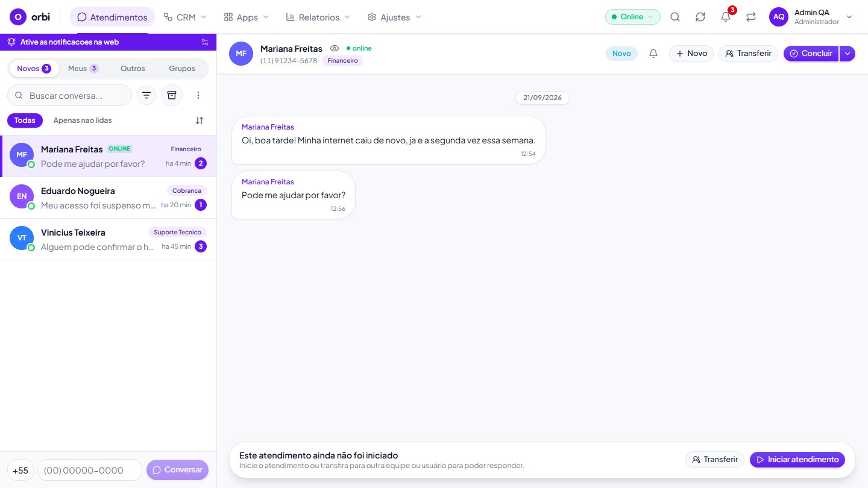
Task: Click the Transferir button in the bottom bar
Action: point(715,460)
